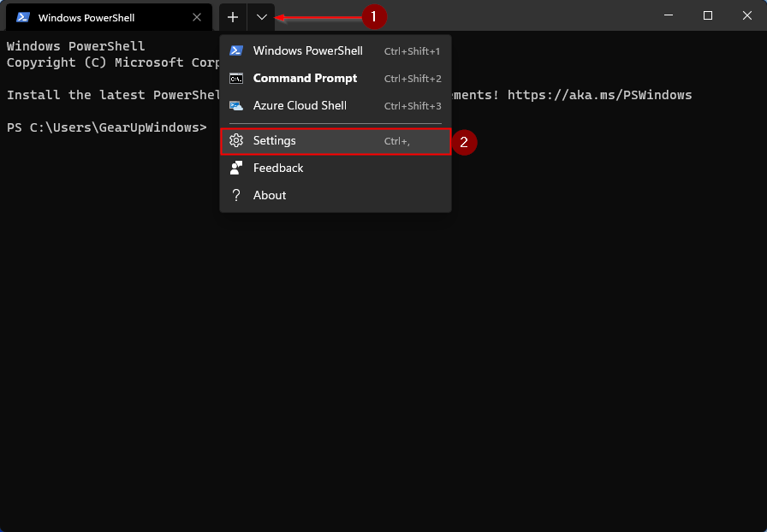Open Terminal Settings from the menu
Screen dimensions: 767x532
point(275,140)
